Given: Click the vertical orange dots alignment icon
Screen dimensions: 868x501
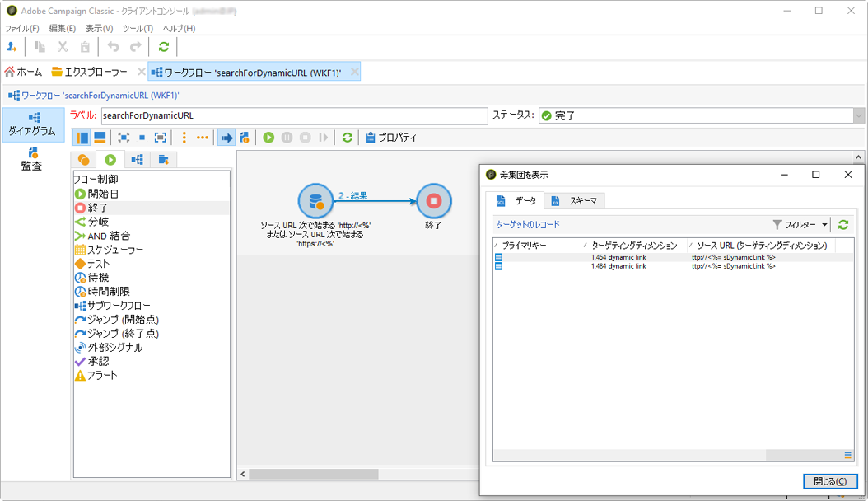Looking at the screenshot, I should tap(184, 138).
